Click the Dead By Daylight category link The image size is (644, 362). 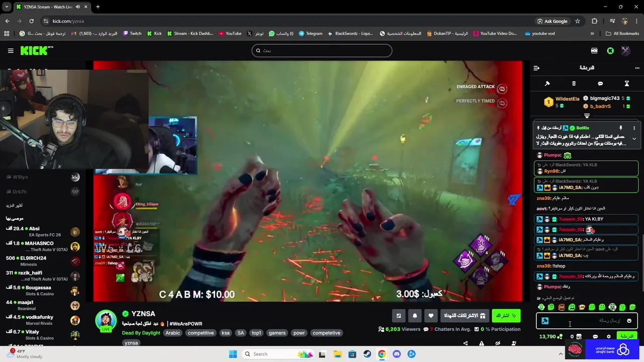click(x=141, y=333)
